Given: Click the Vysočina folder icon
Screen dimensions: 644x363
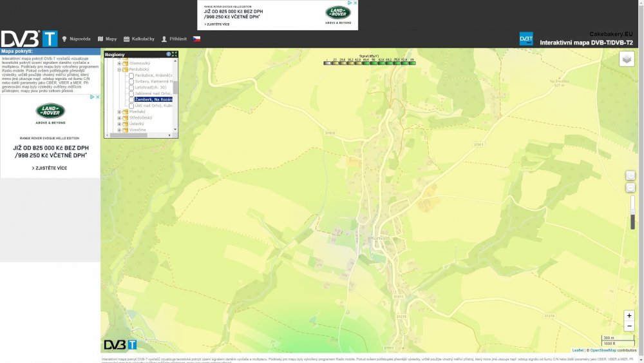Looking at the screenshot, I should [x=126, y=130].
